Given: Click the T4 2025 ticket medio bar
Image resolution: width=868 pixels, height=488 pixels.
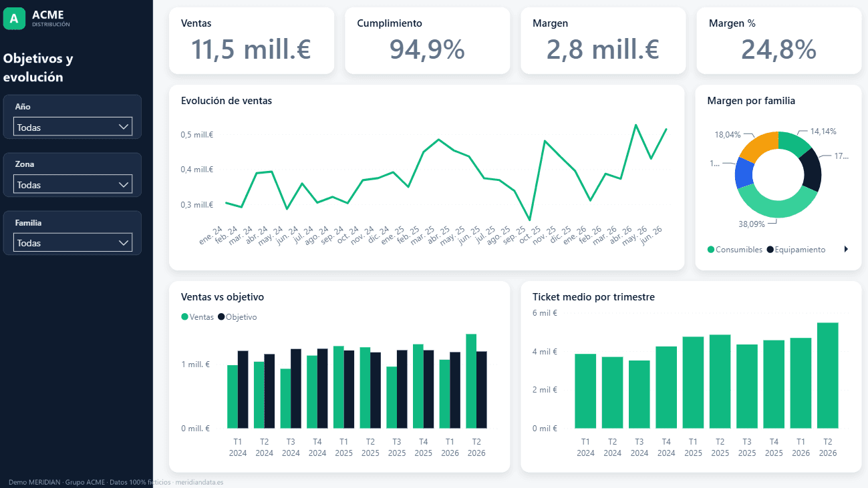Looking at the screenshot, I should pyautogui.click(x=773, y=385).
